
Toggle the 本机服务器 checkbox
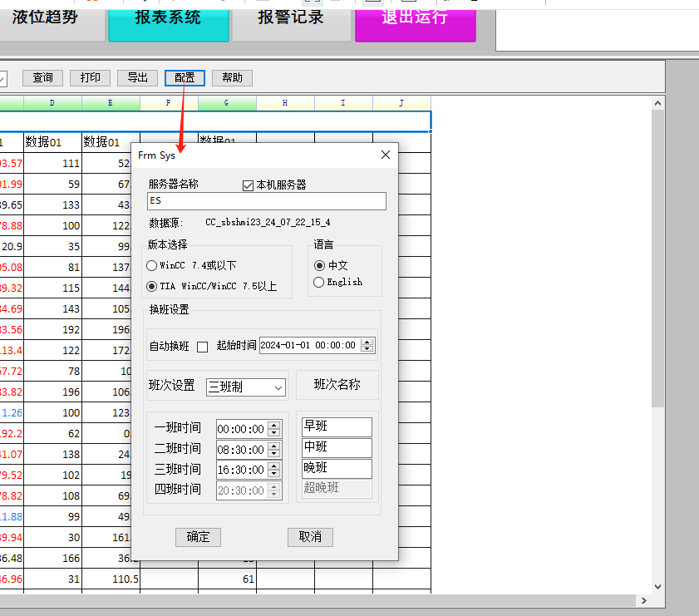pos(248,185)
